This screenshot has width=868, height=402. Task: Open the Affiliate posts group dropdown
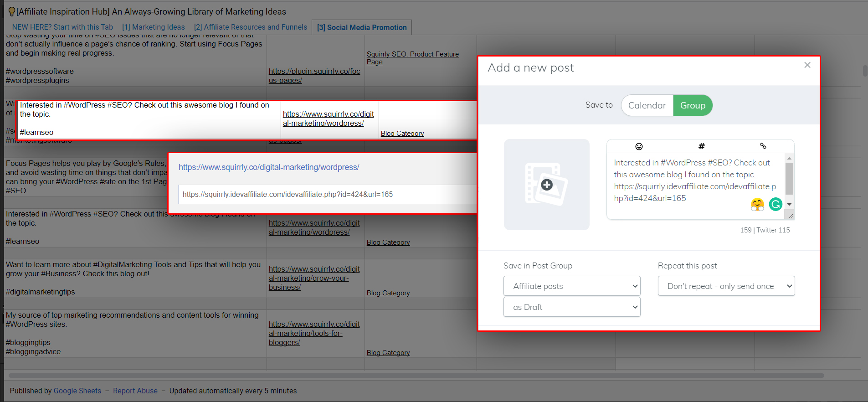coord(572,286)
